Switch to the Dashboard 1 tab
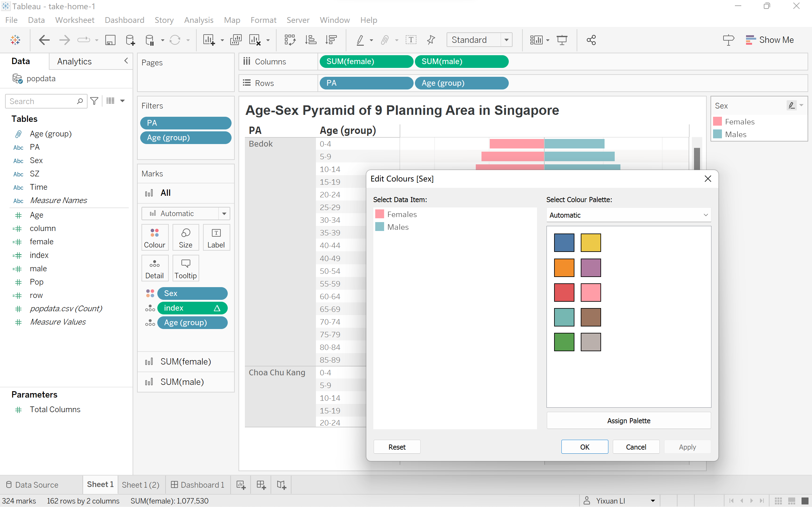 coord(198,484)
